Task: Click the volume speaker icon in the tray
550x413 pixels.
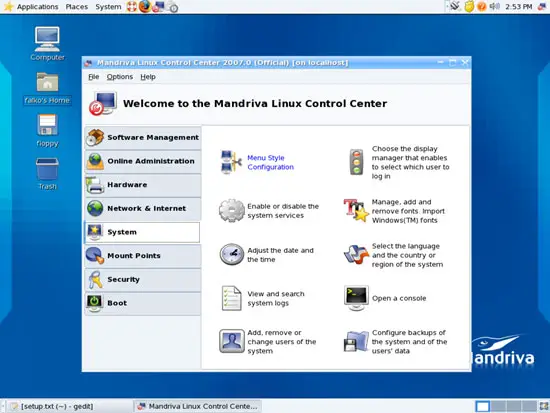Action: [x=494, y=6]
